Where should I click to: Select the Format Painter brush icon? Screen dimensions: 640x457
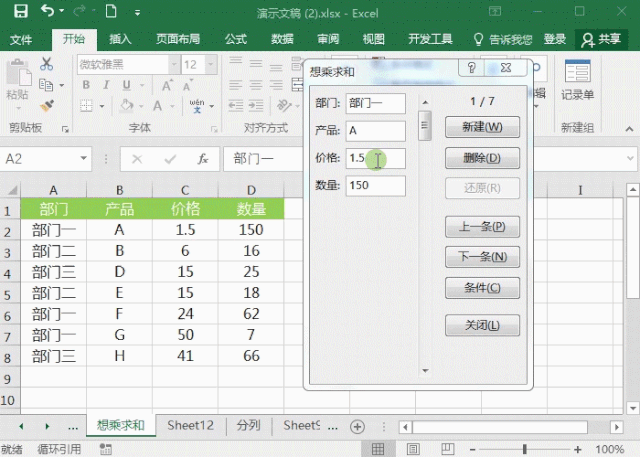click(x=46, y=103)
